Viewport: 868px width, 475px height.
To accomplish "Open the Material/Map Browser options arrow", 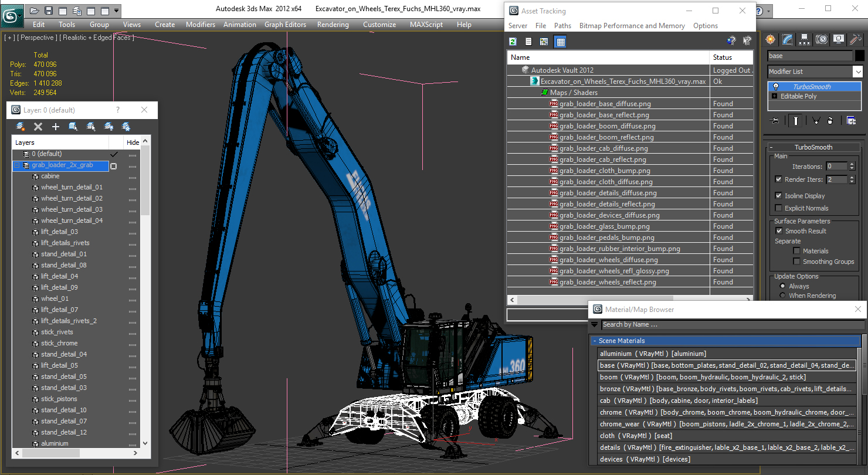I will (x=594, y=324).
